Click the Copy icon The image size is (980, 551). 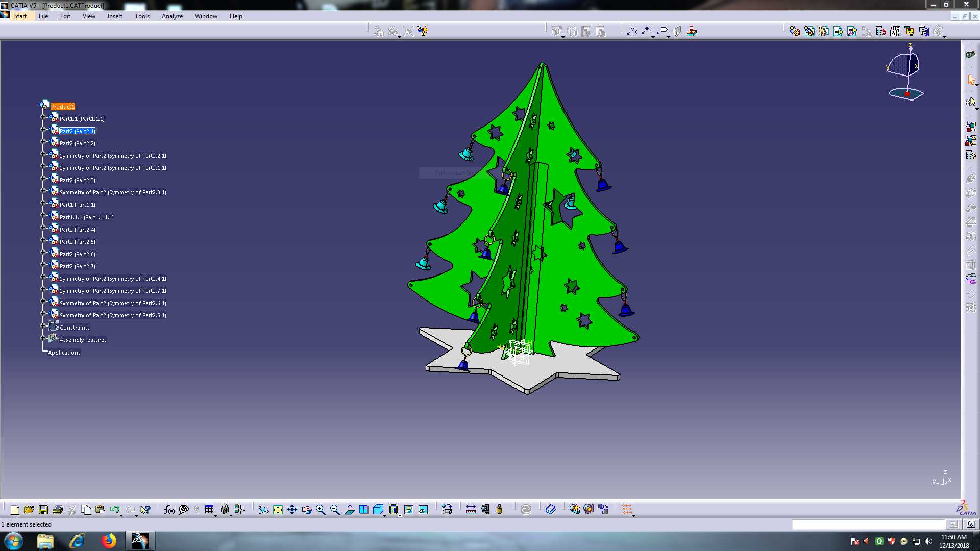pos(86,509)
